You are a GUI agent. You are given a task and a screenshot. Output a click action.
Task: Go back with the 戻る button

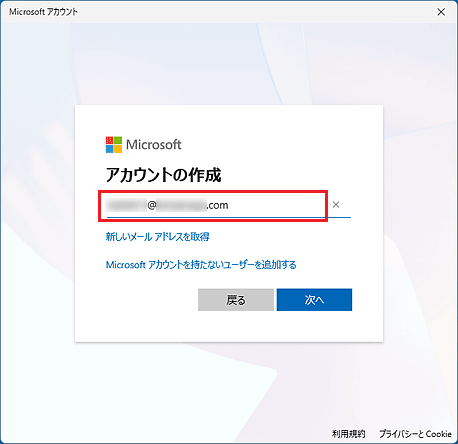coord(236,300)
